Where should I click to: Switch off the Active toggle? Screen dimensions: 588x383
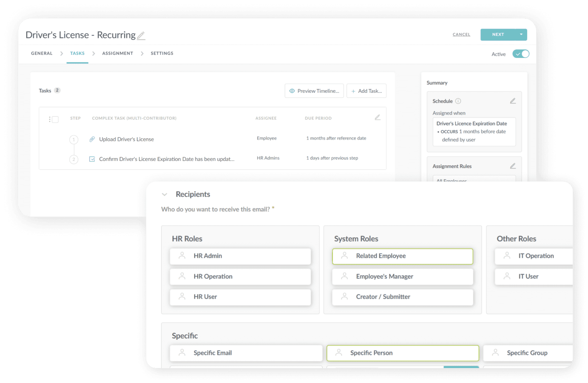click(520, 54)
